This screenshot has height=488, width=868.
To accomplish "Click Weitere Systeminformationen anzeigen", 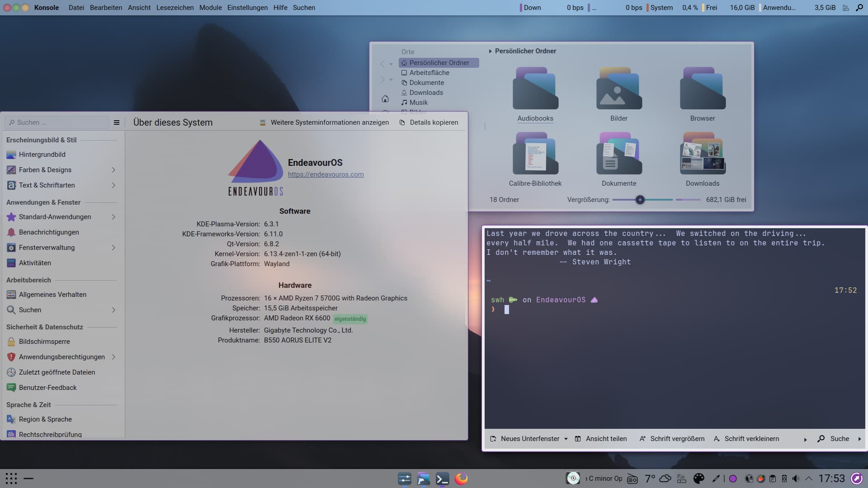I will coord(324,122).
